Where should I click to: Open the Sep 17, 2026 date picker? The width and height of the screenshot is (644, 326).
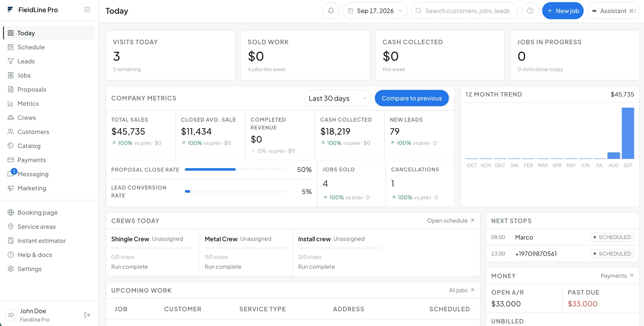375,11
